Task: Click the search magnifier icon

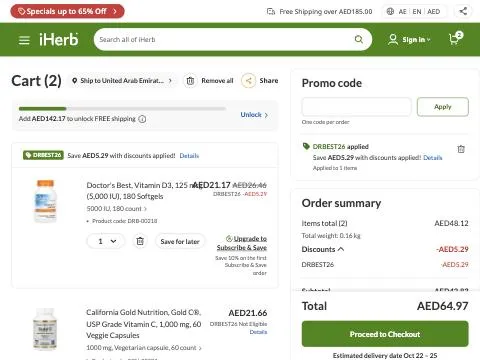Action: [359, 39]
